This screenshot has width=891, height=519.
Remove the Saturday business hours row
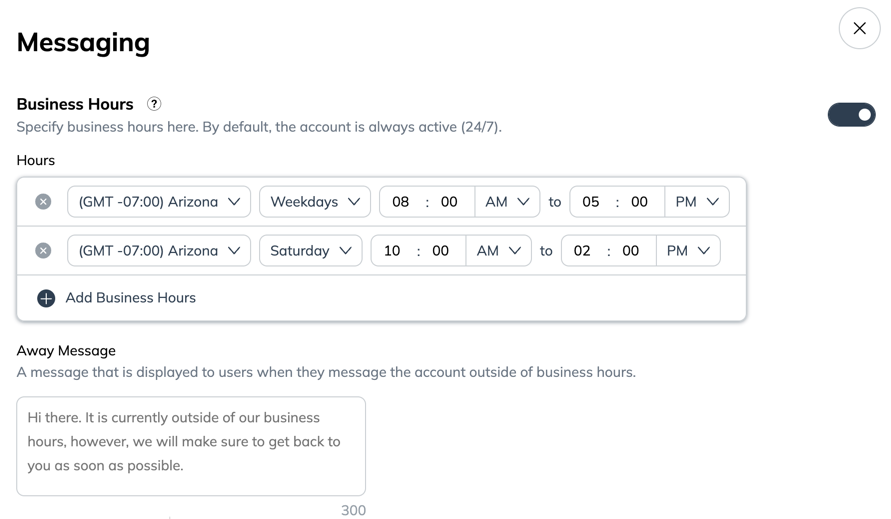tap(43, 251)
